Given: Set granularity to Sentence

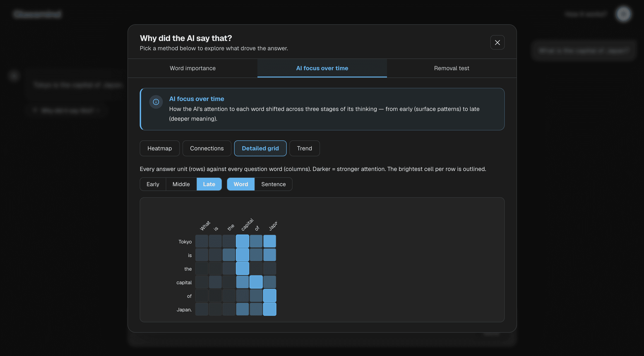Looking at the screenshot, I should click(273, 184).
